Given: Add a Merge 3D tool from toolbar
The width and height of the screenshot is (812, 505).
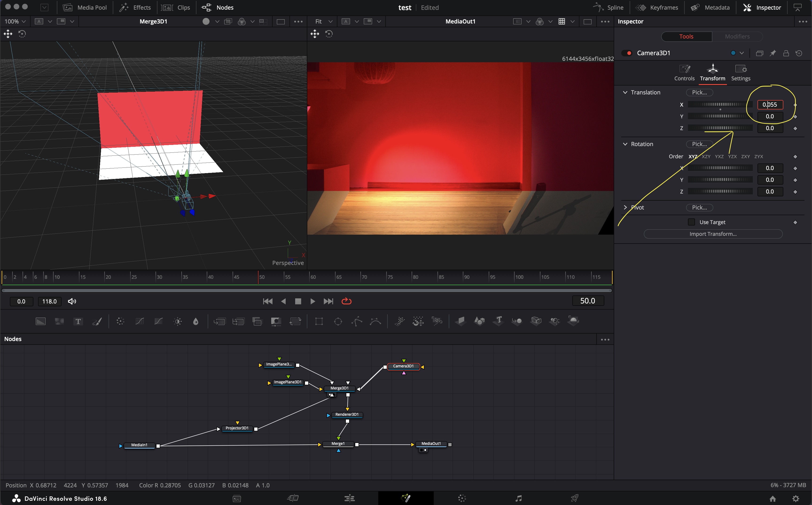Looking at the screenshot, I should [x=517, y=321].
